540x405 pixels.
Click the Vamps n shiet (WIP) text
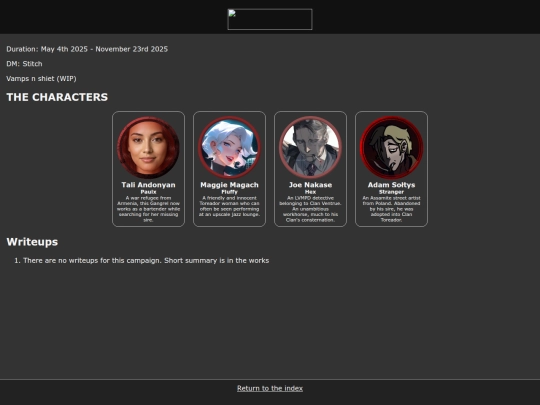pos(41,79)
